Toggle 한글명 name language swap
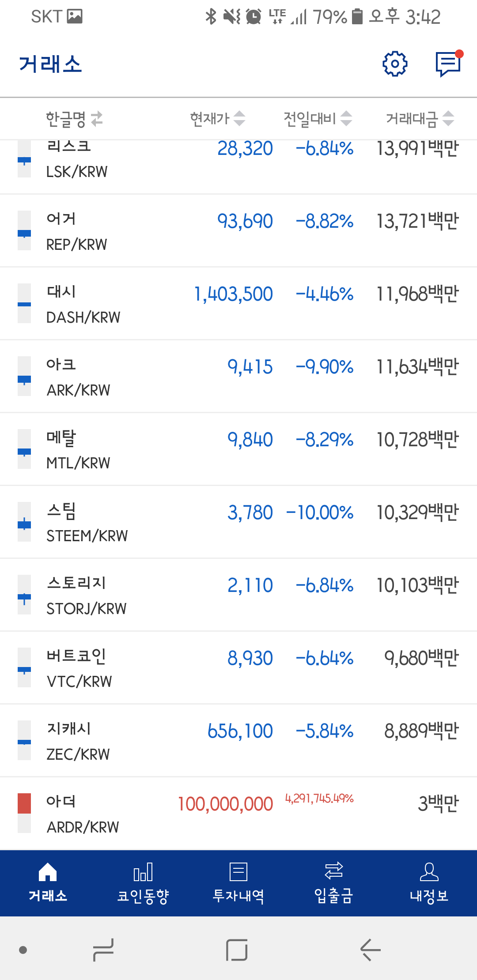Screen dimensions: 477x980 (x=97, y=119)
